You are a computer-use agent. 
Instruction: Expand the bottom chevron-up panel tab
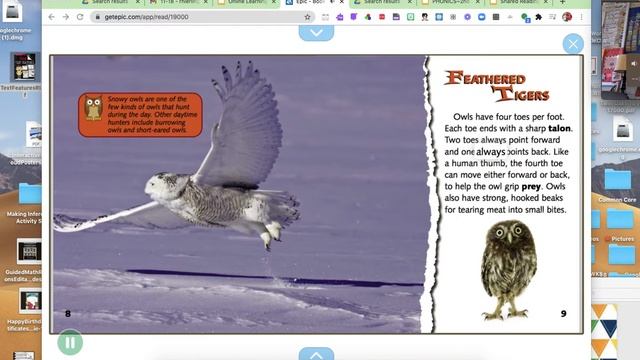coord(316,354)
